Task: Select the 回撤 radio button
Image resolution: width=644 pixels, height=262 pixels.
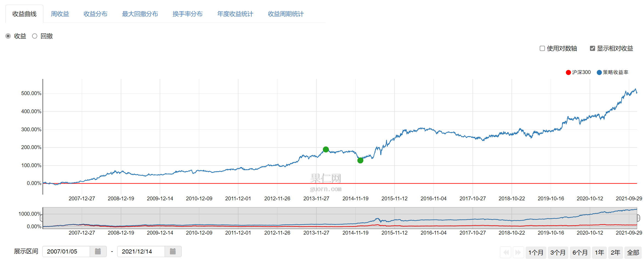Action: (35, 36)
